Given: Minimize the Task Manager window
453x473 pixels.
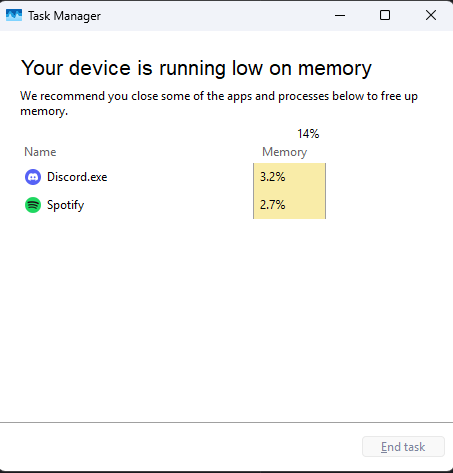Looking at the screenshot, I should tap(340, 15).
